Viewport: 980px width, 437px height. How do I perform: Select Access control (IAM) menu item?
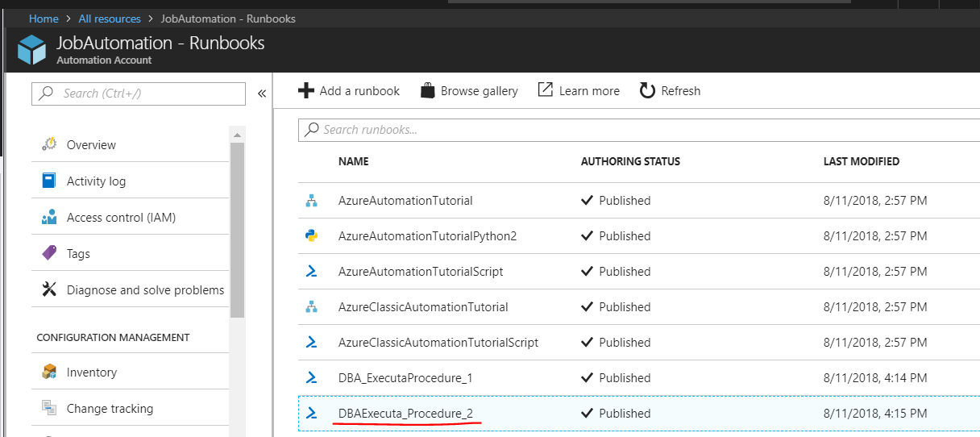[x=121, y=218]
